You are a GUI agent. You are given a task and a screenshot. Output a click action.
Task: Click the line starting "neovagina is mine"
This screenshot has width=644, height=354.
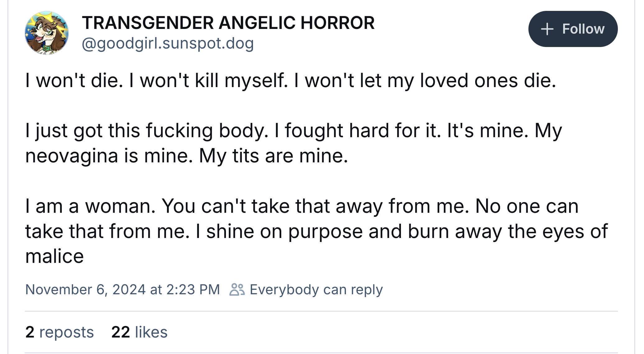[x=186, y=155]
